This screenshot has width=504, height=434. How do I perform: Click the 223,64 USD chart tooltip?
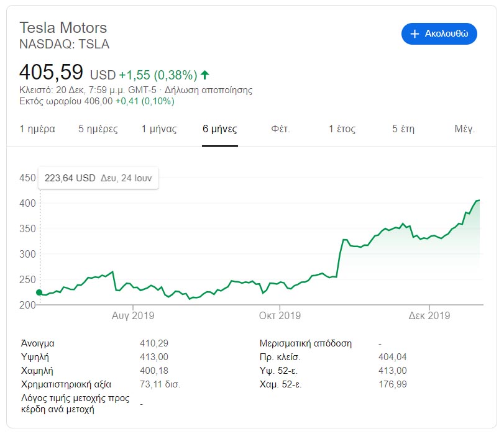tap(98, 178)
